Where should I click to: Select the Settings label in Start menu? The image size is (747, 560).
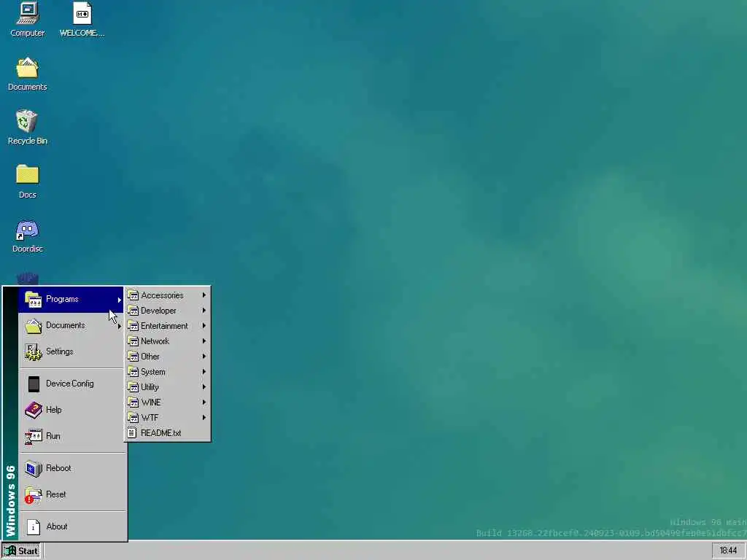coord(60,351)
